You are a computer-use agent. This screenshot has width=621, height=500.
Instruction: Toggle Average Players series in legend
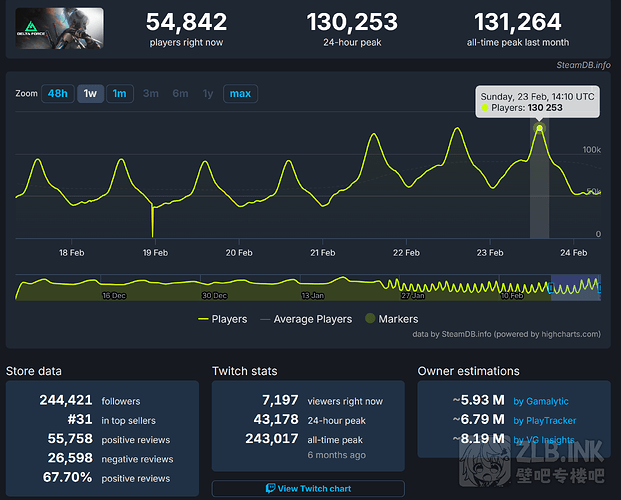tap(306, 319)
